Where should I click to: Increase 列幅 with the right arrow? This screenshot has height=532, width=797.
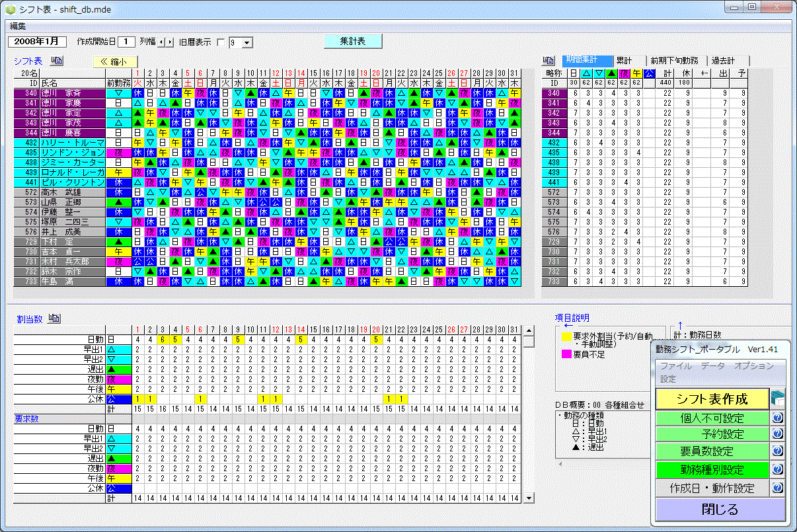tap(170, 42)
